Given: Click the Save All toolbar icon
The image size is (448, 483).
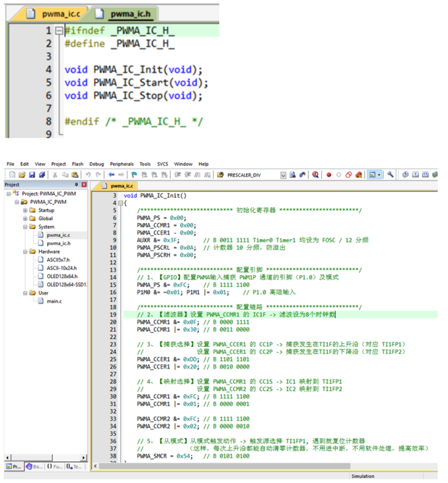Looking at the screenshot, I should pyautogui.click(x=42, y=175).
